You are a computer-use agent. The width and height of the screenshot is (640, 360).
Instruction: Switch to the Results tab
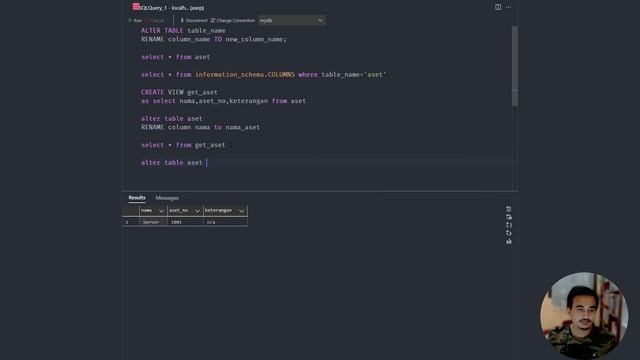(137, 198)
